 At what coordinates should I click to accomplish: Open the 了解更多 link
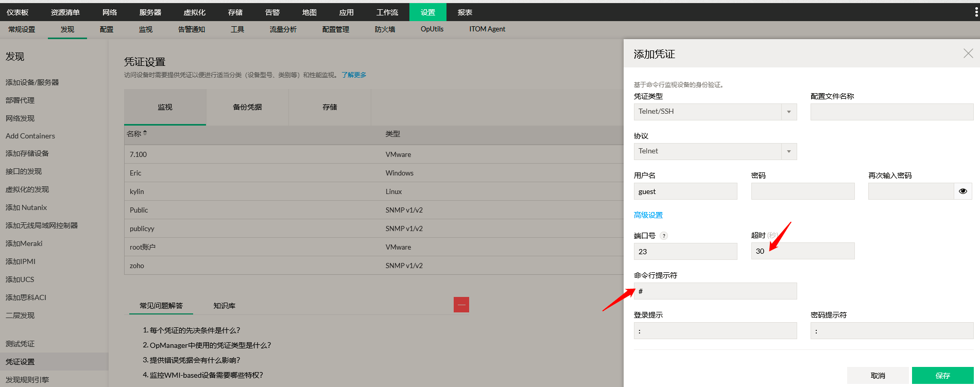[x=354, y=75]
